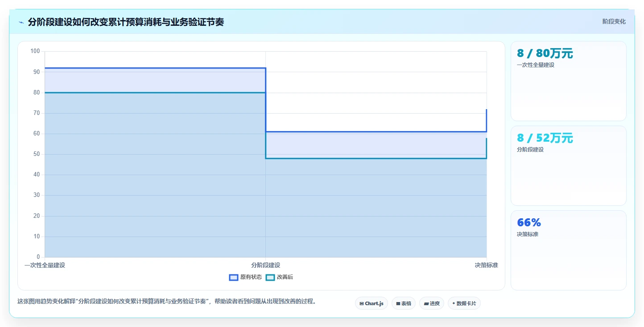The width and height of the screenshot is (644, 327).
Task: Click the 原有状态 legend label
Action: (251, 277)
